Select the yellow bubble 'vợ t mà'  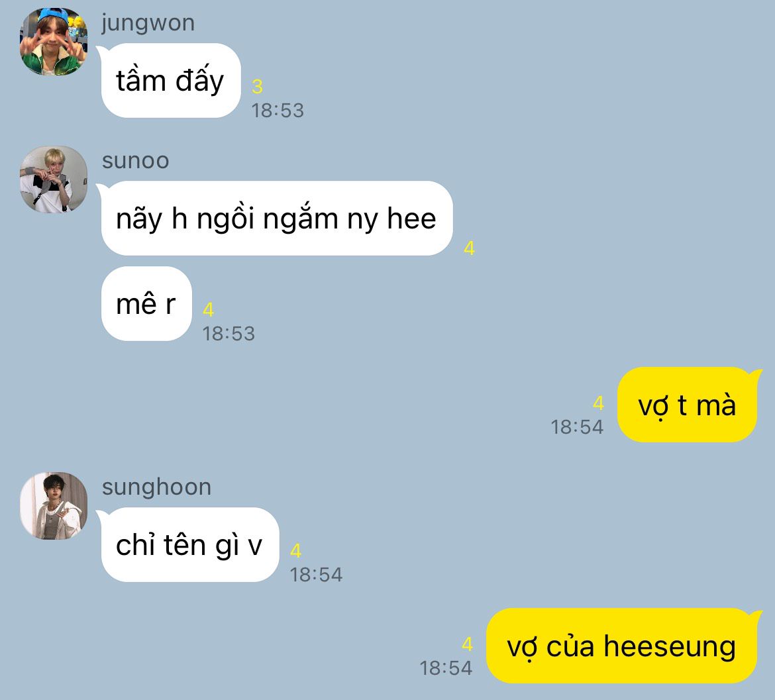coord(687,405)
